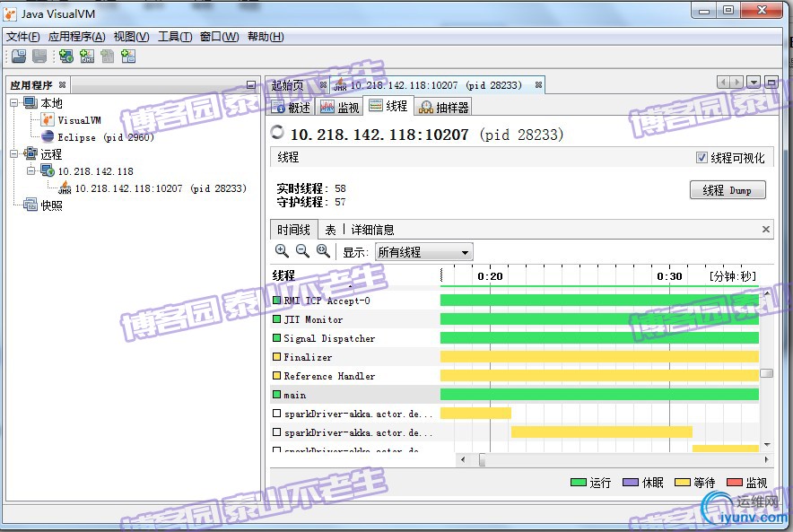
Task: Click the Save As toolbar icon
Action: pyautogui.click(x=39, y=57)
